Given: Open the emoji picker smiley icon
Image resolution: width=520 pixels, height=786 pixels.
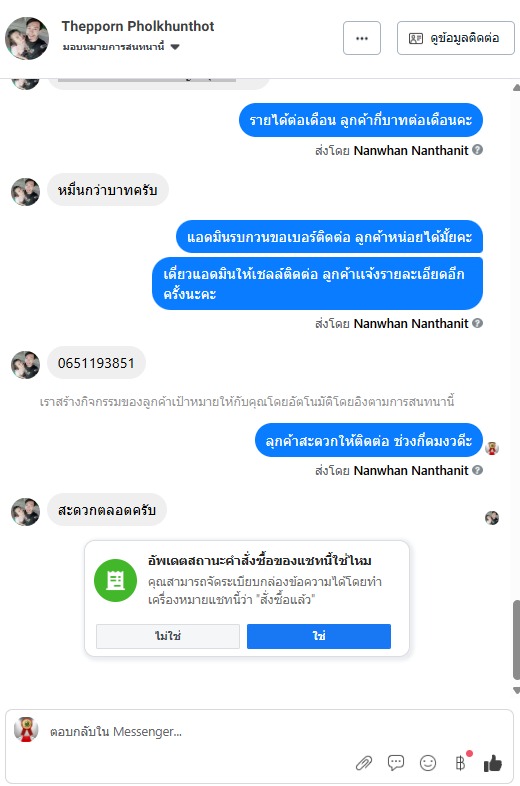Looking at the screenshot, I should [x=428, y=763].
